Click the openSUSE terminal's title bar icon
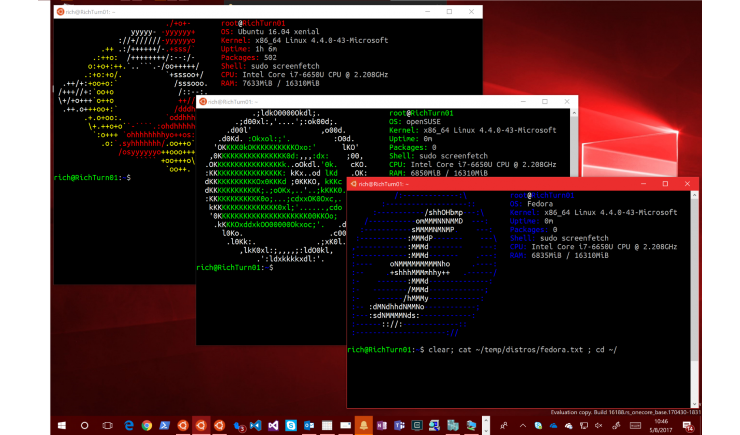Viewport: 740px width, 435px height. [203, 103]
